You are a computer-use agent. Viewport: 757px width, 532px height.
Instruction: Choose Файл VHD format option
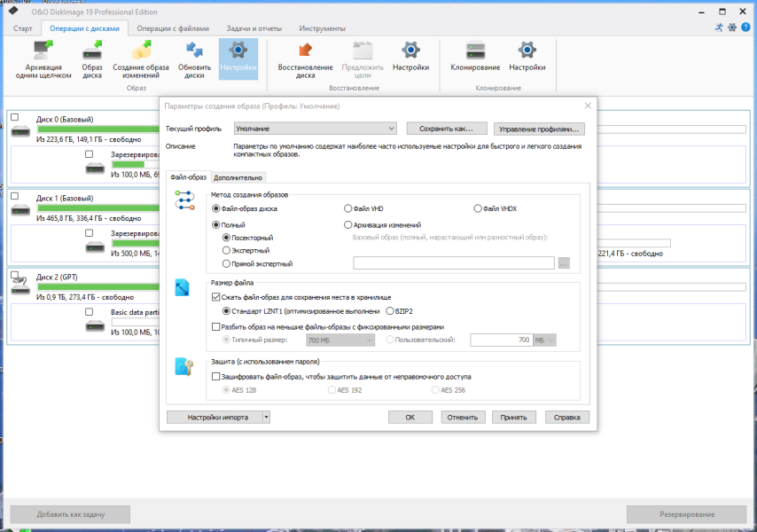point(347,208)
